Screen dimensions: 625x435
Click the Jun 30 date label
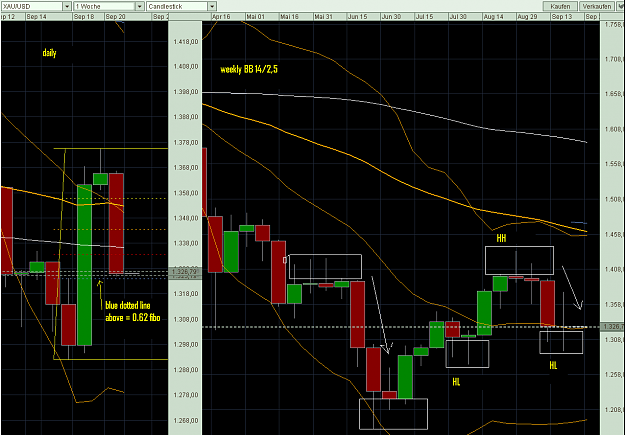pos(391,17)
